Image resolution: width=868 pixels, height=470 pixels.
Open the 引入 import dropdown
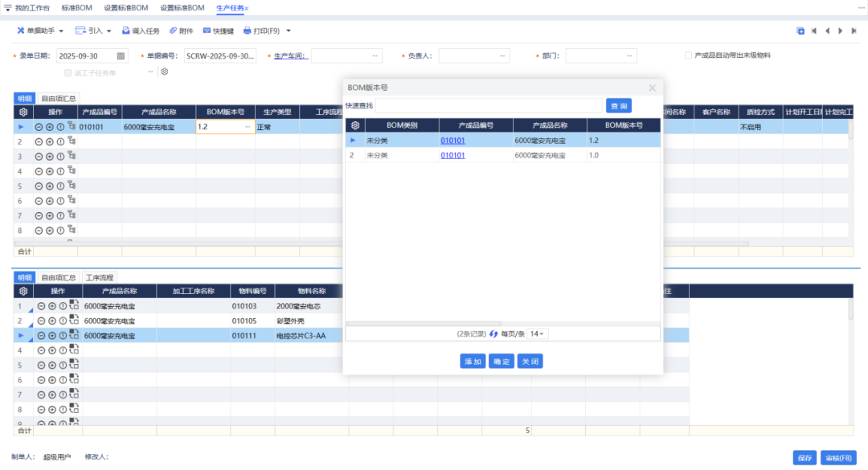(92, 31)
